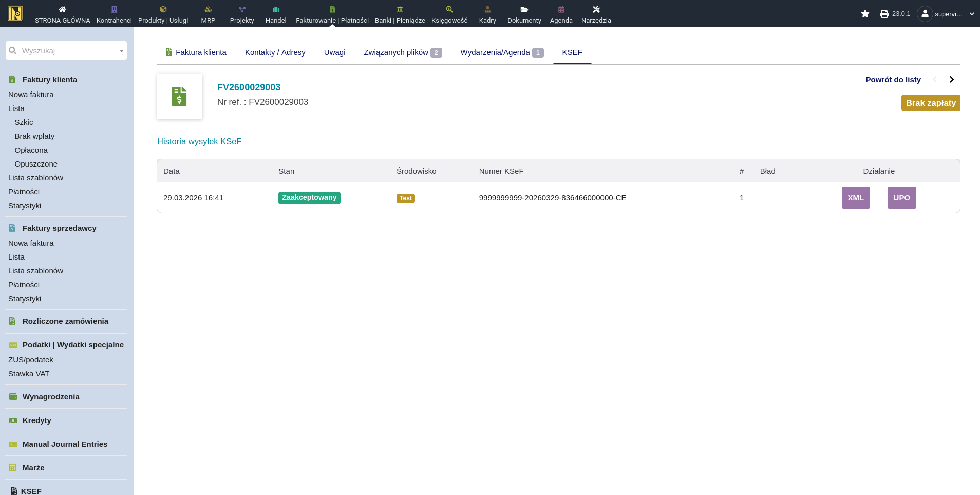Download the XML file
This screenshot has height=495, width=980.
click(x=856, y=198)
